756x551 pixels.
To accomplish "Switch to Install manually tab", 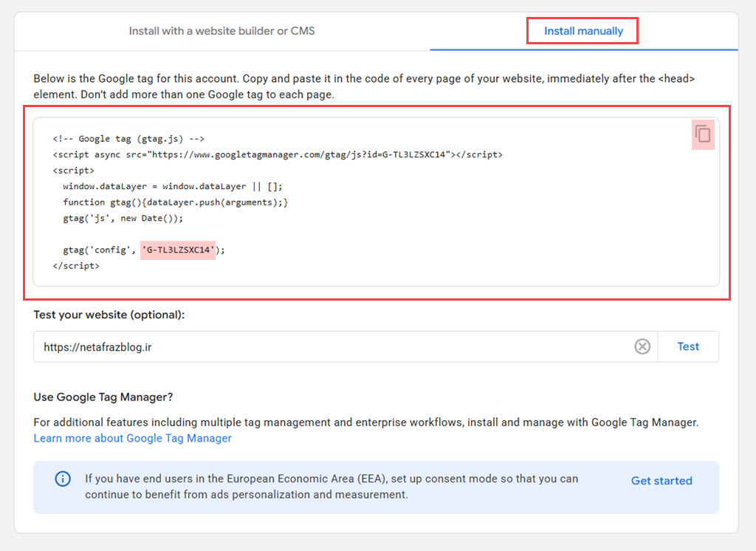I will (583, 31).
